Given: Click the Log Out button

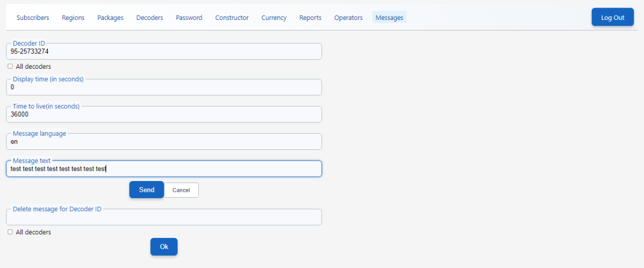Looking at the screenshot, I should pos(612,17).
